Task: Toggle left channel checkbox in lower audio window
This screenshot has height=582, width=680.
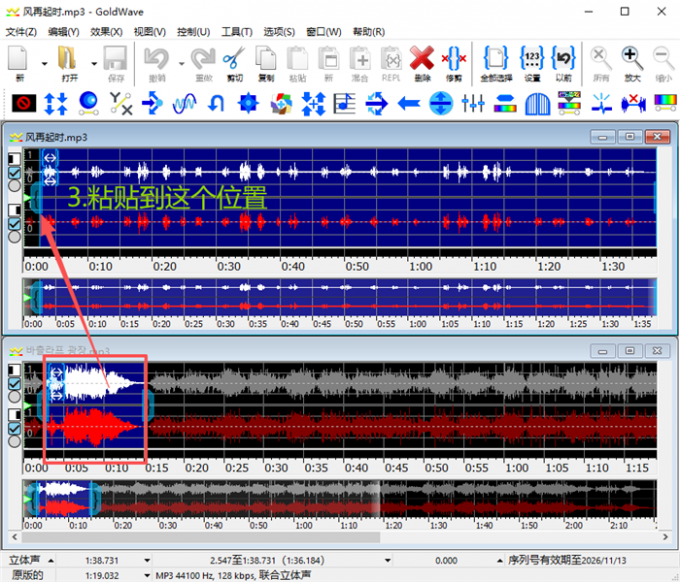Action: coord(13,382)
